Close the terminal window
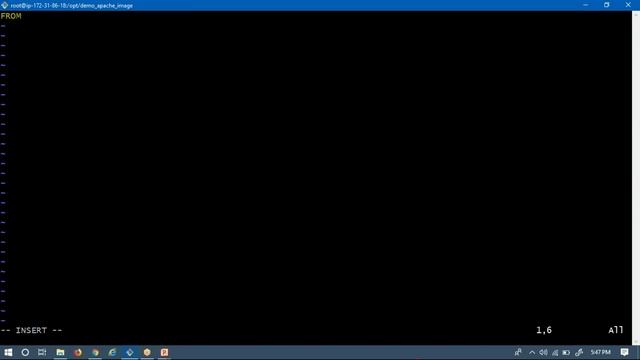The height and width of the screenshot is (360, 640). tap(628, 5)
